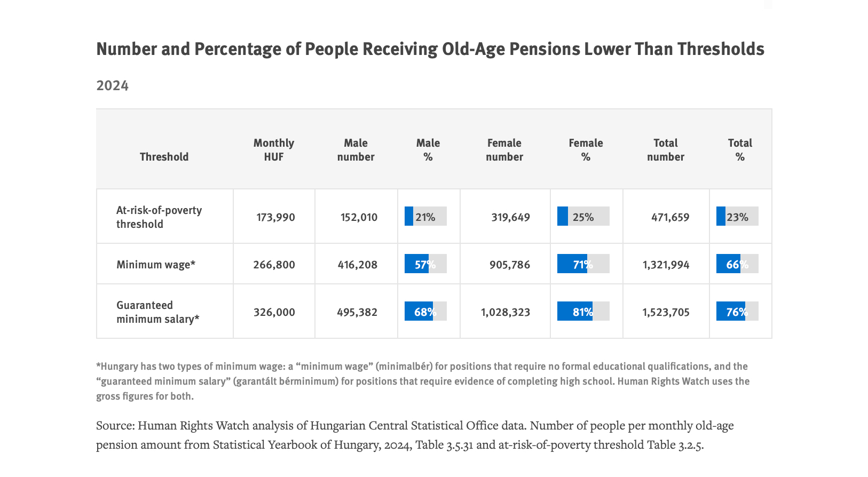Select the 76% total percentage bar
The height and width of the screenshot is (477, 868).
pyautogui.click(x=737, y=312)
